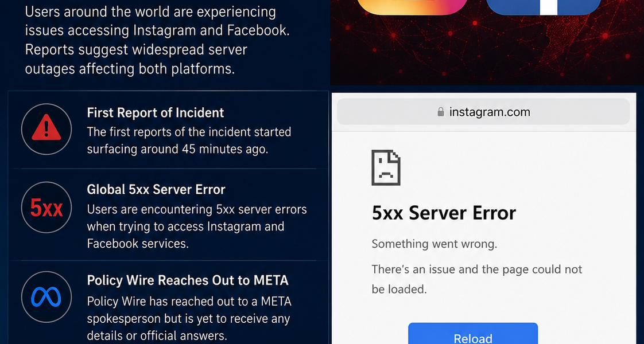Click the "First Report of Incident" heading
The image size is (644, 344).
tap(155, 113)
